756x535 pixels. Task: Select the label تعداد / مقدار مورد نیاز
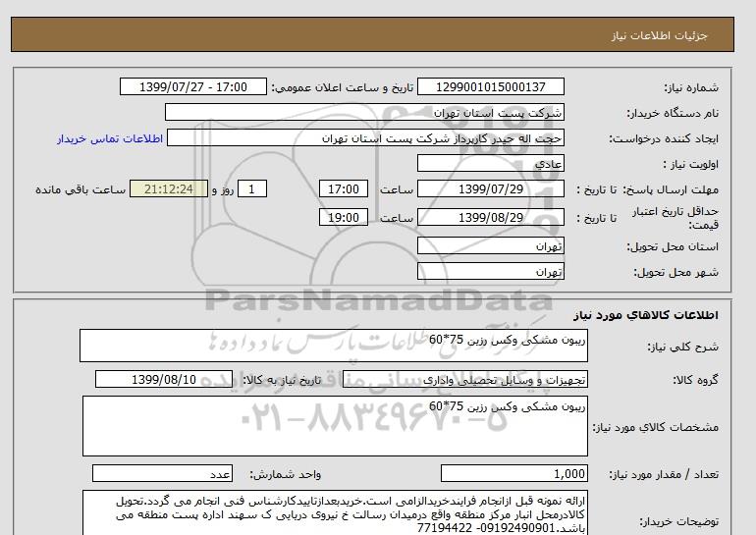pos(664,474)
